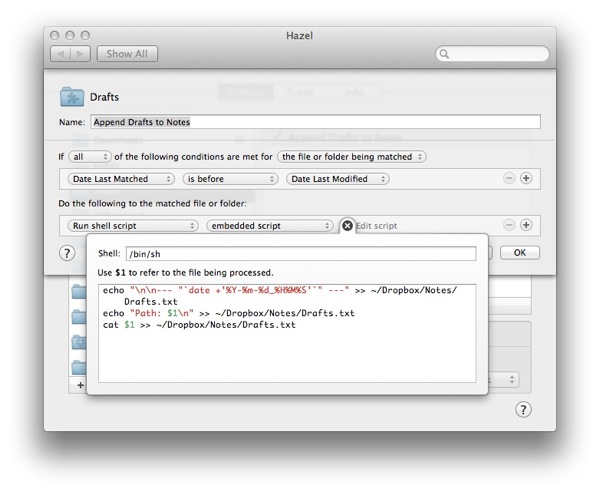Click the 'echo "Path: $1\n"' script line
600x492 pixels.
[228, 313]
